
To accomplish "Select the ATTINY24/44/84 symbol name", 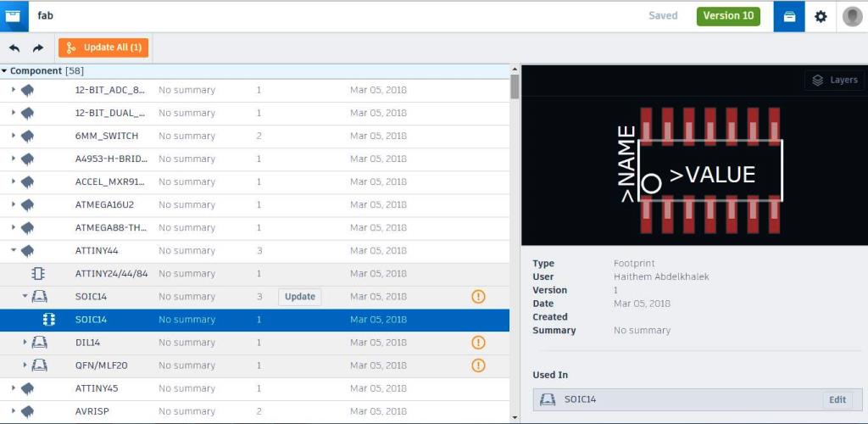I will point(111,273).
